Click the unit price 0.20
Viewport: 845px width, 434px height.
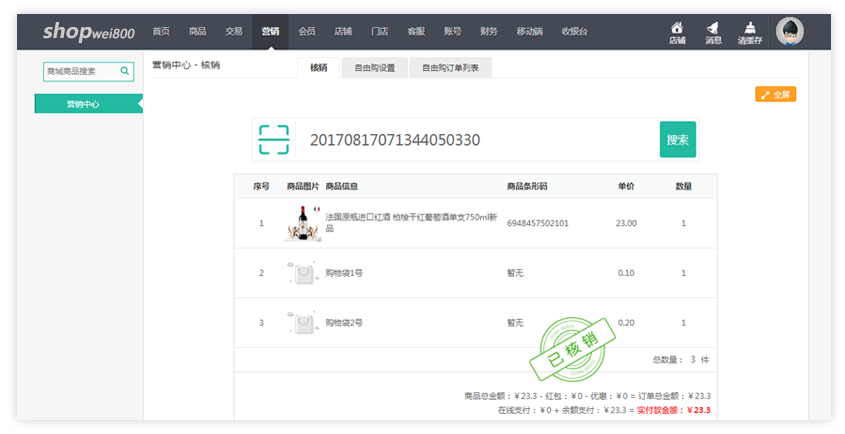coord(626,322)
